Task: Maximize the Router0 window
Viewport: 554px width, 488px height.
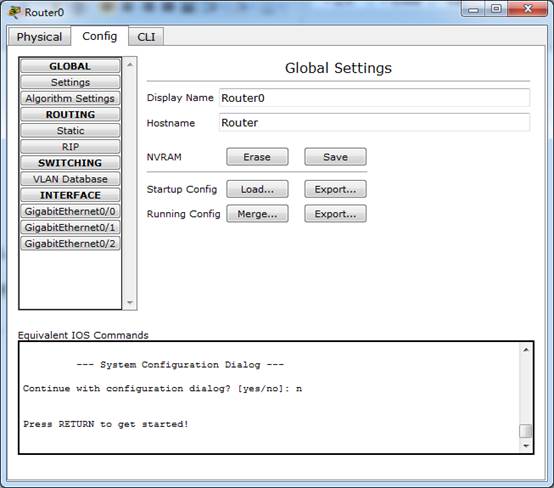Action: 496,9
